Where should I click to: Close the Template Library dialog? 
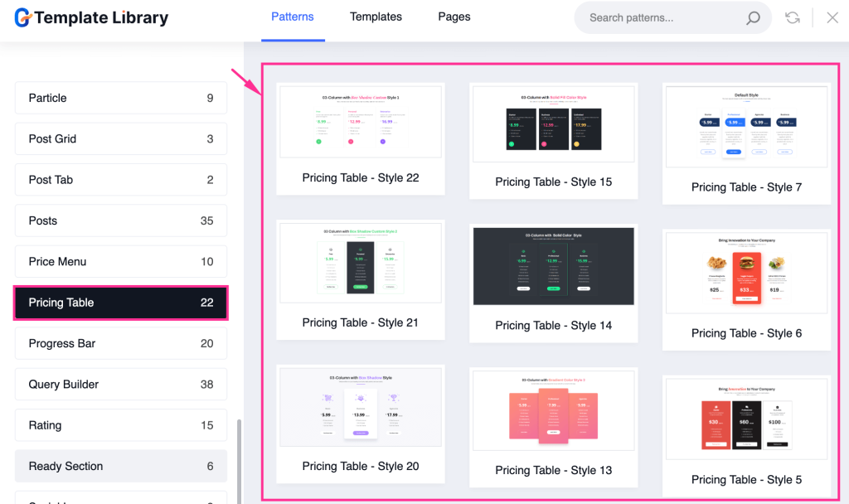pyautogui.click(x=832, y=18)
